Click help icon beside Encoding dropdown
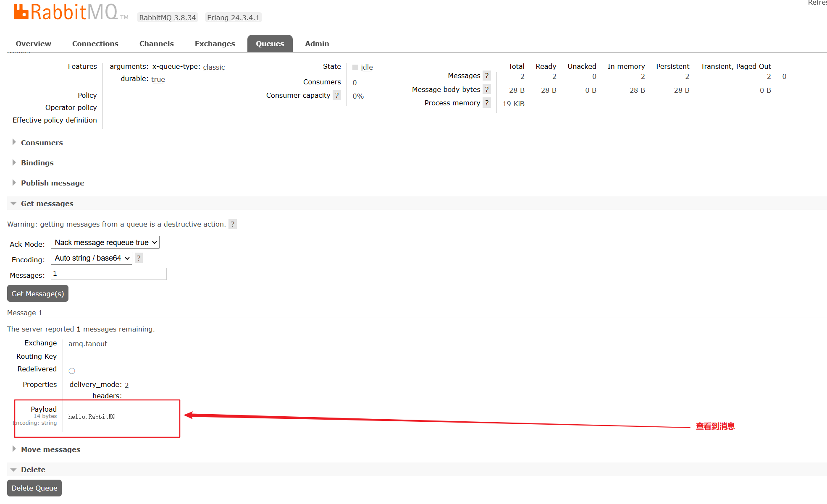Viewport: 827px width, 504px height. pyautogui.click(x=139, y=258)
